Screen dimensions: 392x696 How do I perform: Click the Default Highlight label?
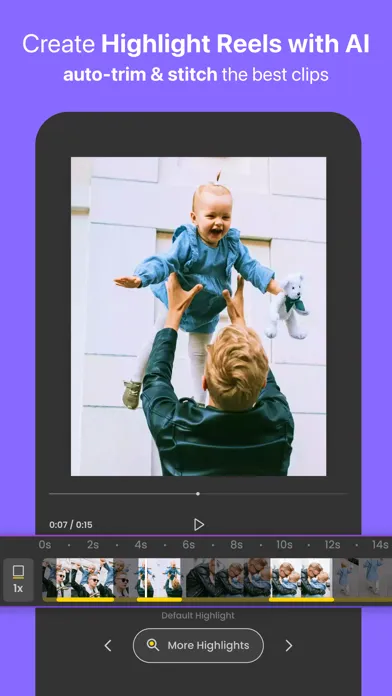coord(198,616)
